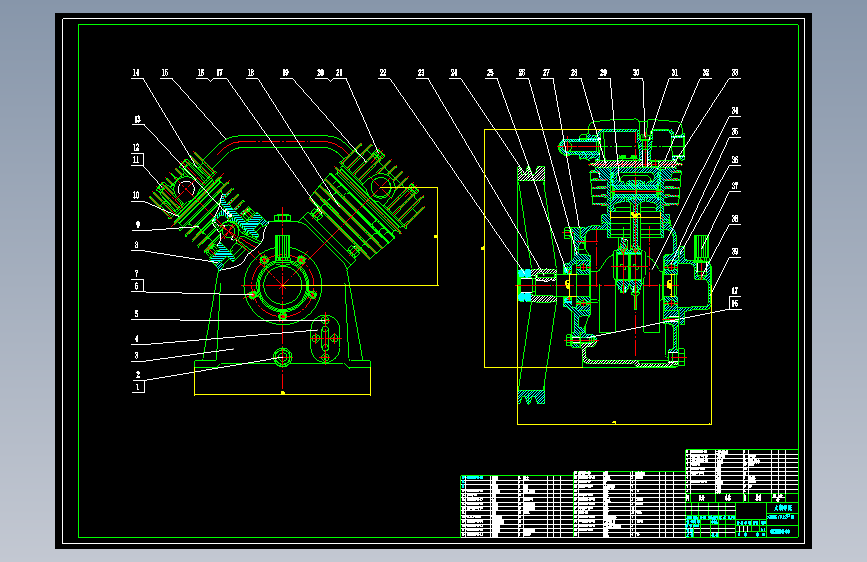Click part callout number 39
The height and width of the screenshot is (562, 867).
coord(735,252)
